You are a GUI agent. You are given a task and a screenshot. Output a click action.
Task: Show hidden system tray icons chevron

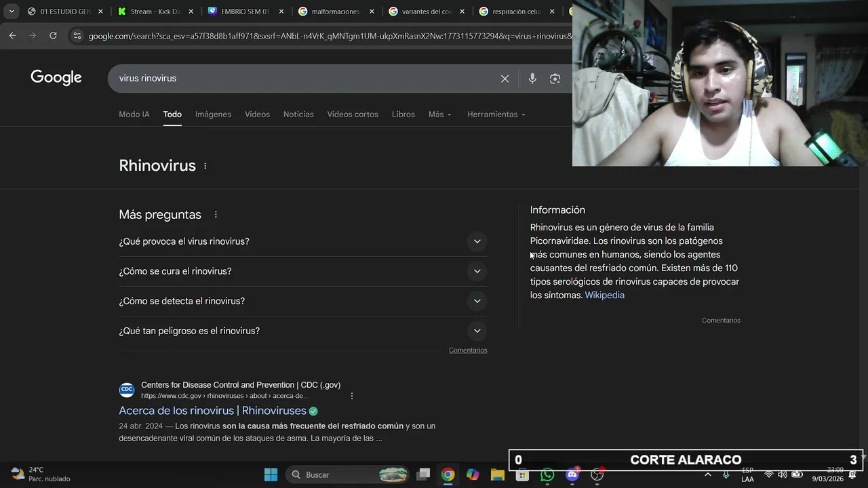708,474
